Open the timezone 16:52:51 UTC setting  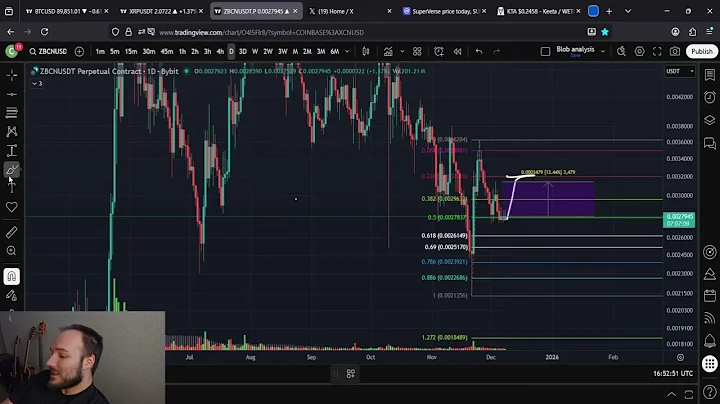(673, 374)
